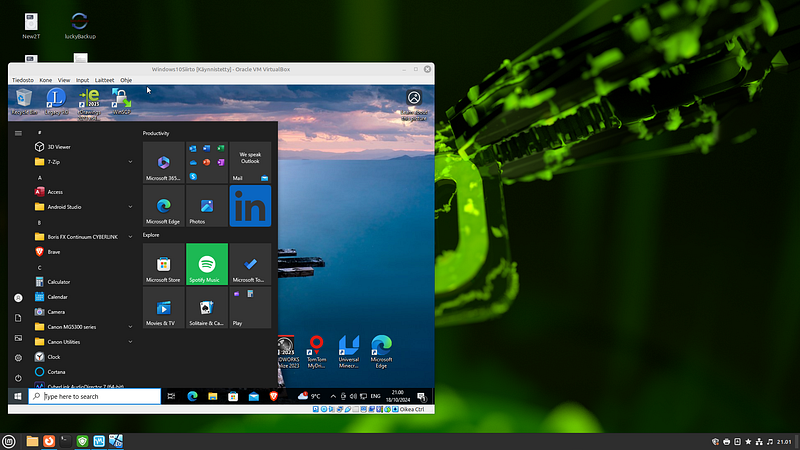Open the TomTom MyDrive desktop shortcut
Screen dimensions: 800x450
click(316, 352)
